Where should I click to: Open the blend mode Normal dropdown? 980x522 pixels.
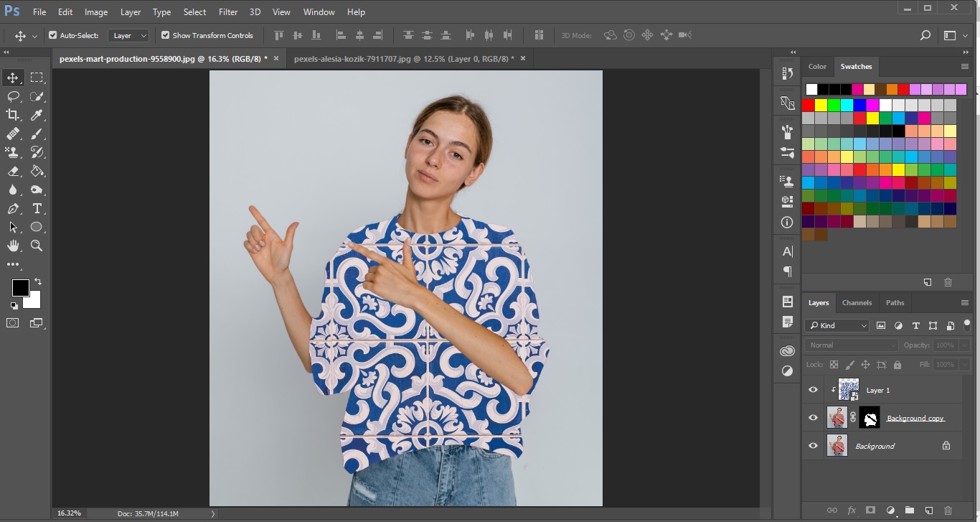(851, 345)
